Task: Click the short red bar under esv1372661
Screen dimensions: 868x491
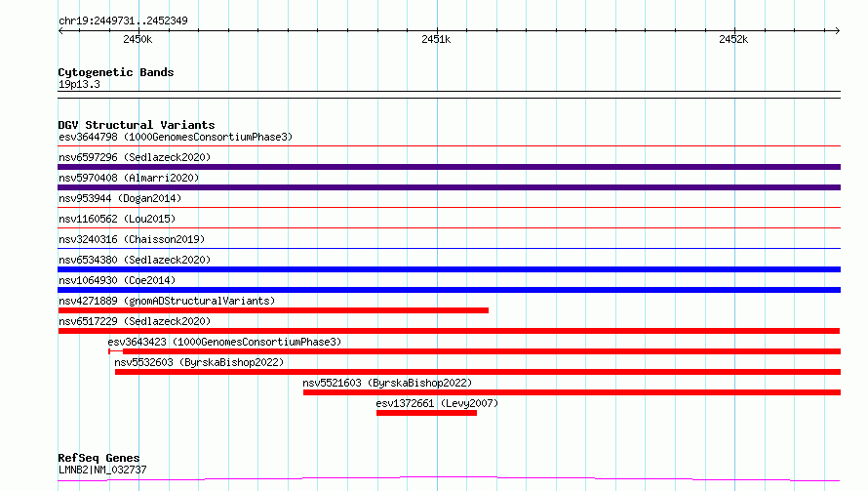Action: (x=426, y=413)
